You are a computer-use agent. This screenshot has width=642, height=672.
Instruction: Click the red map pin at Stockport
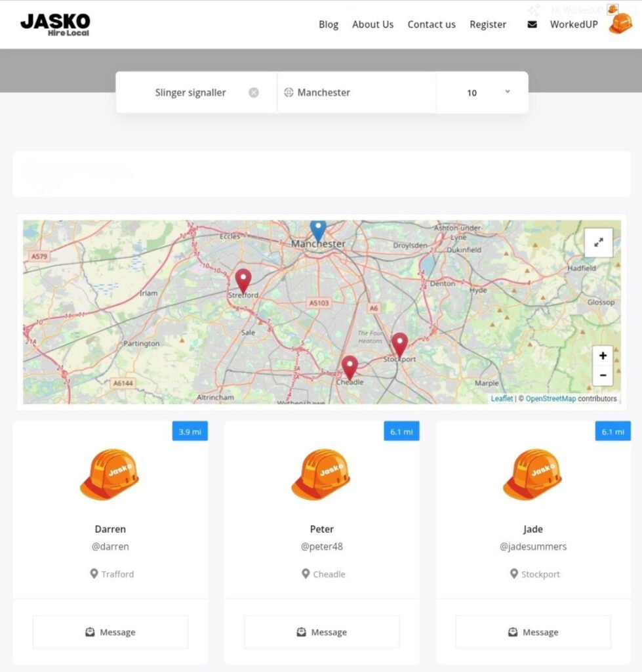click(x=399, y=344)
